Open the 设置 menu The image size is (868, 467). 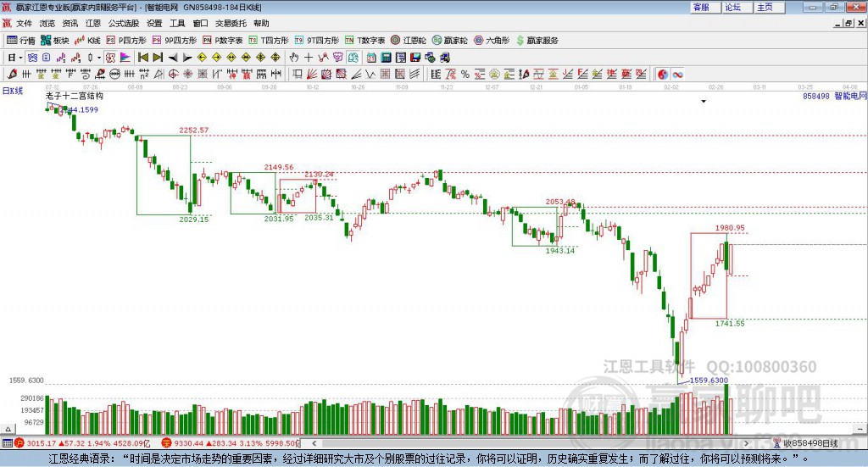pyautogui.click(x=154, y=23)
